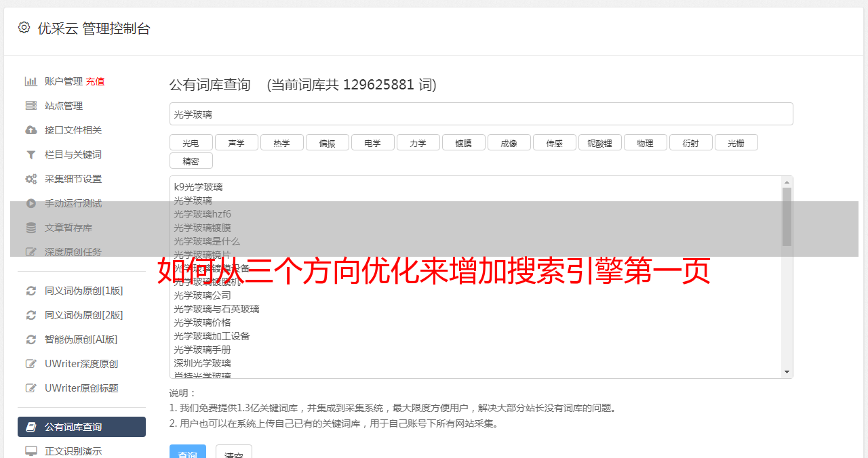The width and height of the screenshot is (868, 458).
Task: Click the keyword input field containing 光学玻璃
Action: [481, 114]
